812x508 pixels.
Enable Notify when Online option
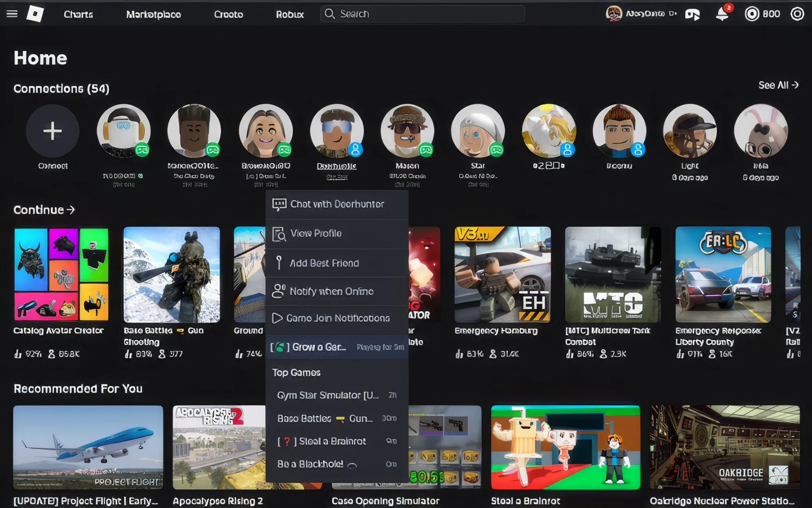click(337, 291)
